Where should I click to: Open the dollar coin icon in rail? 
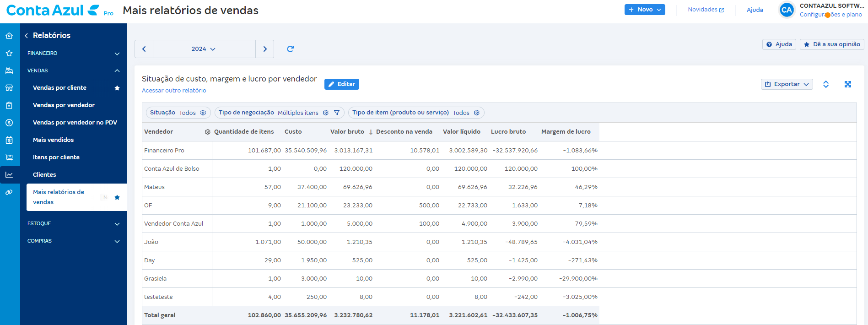(x=9, y=123)
